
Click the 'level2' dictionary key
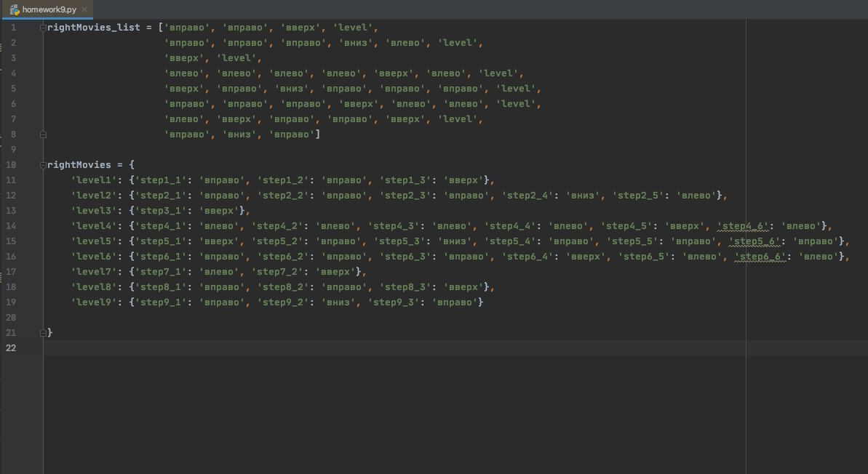click(x=94, y=196)
